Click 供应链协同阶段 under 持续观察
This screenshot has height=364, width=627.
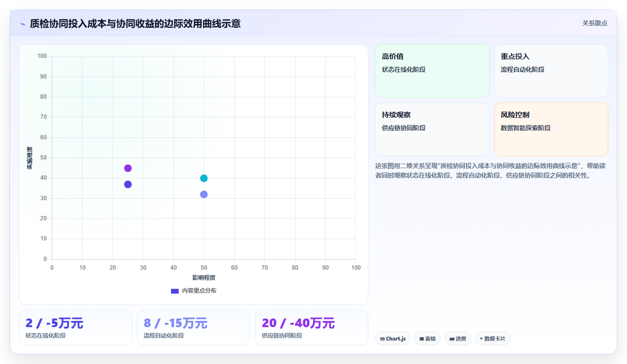pyautogui.click(x=404, y=128)
